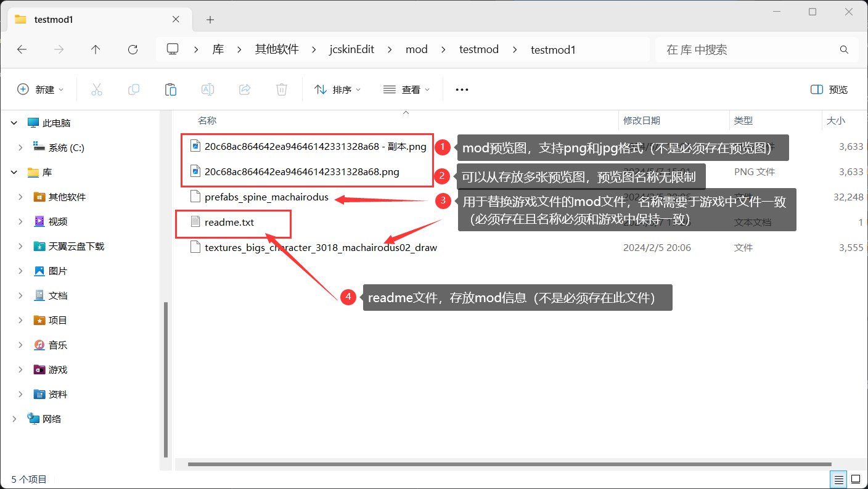
Task: Toggle the 预览 preview pane
Action: tap(829, 89)
